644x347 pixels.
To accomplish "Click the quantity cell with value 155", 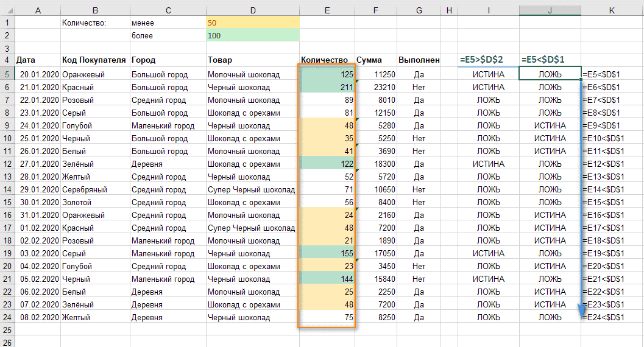I will [327, 253].
